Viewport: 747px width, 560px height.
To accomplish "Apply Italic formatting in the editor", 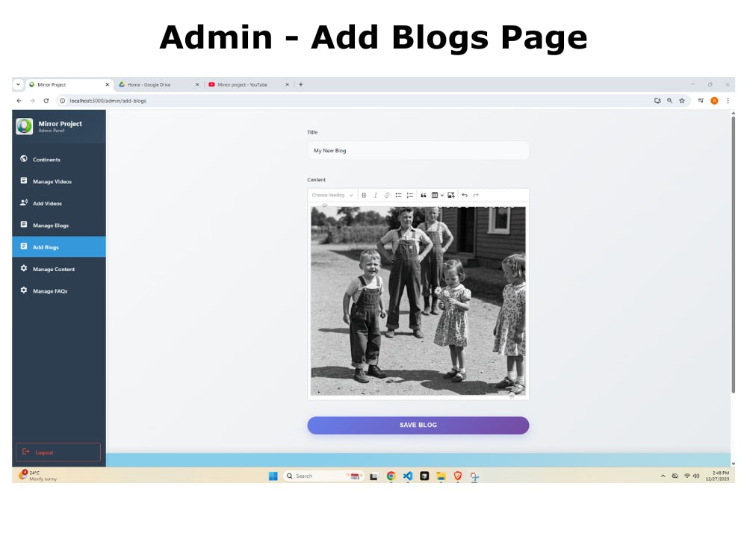I will [376, 195].
